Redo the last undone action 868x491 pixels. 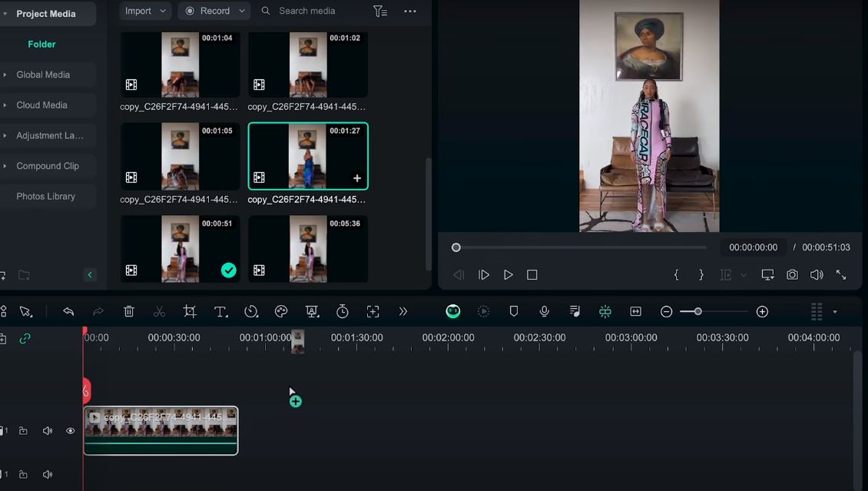[x=98, y=312]
